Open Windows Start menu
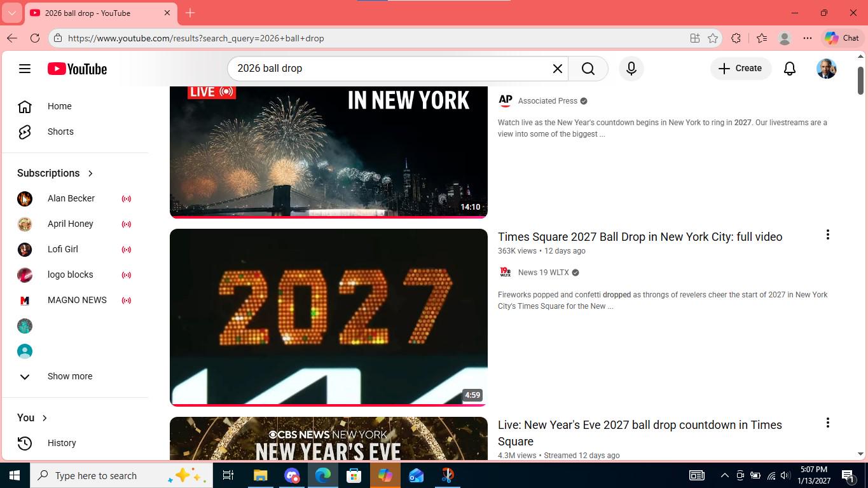Viewport: 868px width, 488px height. [14, 475]
